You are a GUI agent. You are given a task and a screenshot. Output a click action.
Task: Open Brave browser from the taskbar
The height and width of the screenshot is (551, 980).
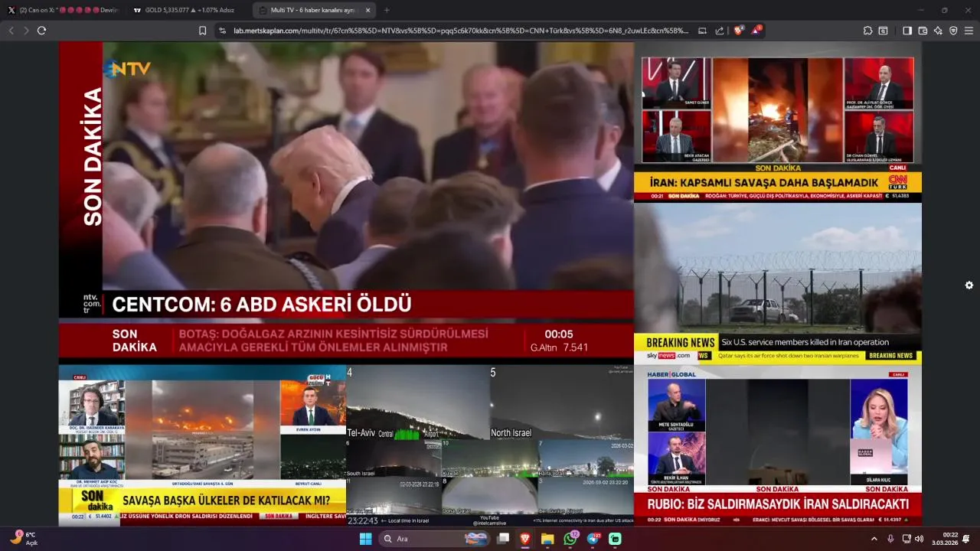[x=525, y=539]
